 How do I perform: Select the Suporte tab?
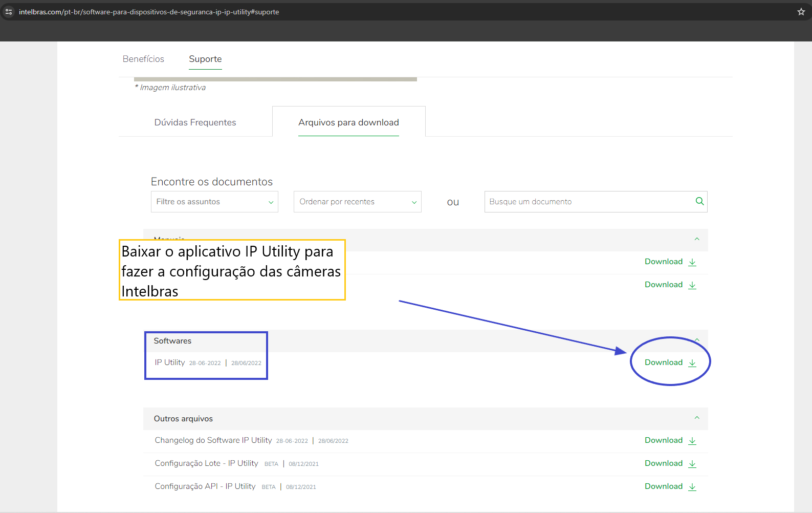[205, 59]
